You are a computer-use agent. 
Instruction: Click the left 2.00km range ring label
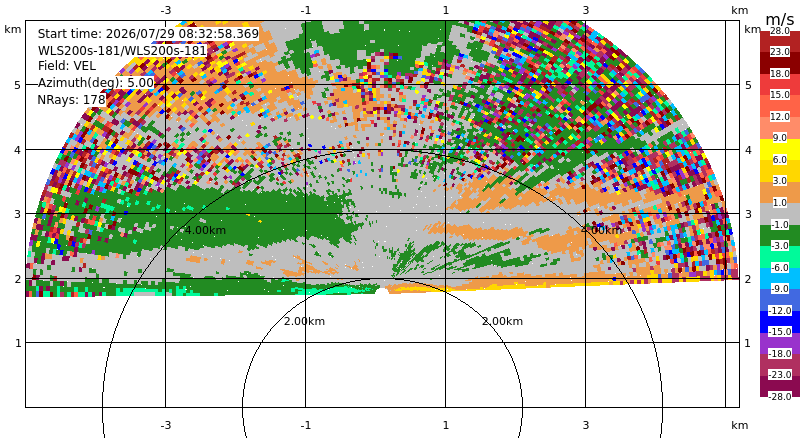point(305,321)
